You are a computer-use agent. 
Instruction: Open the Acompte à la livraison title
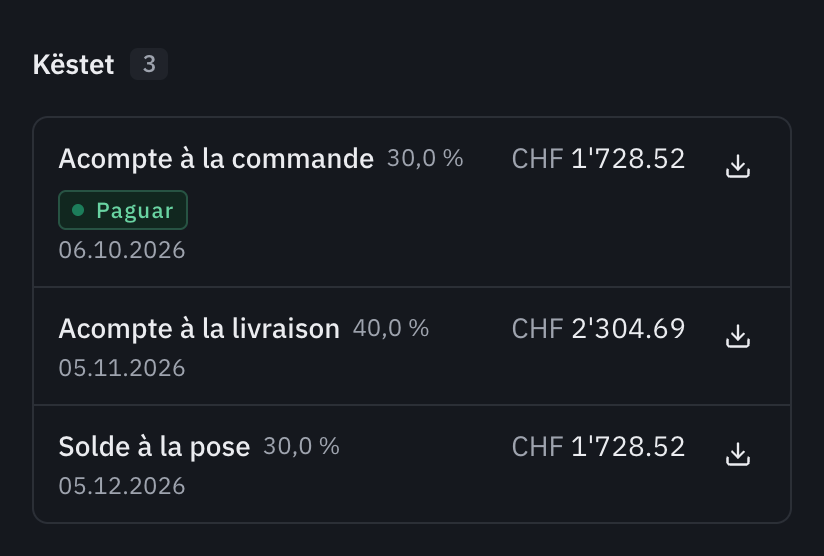click(199, 329)
